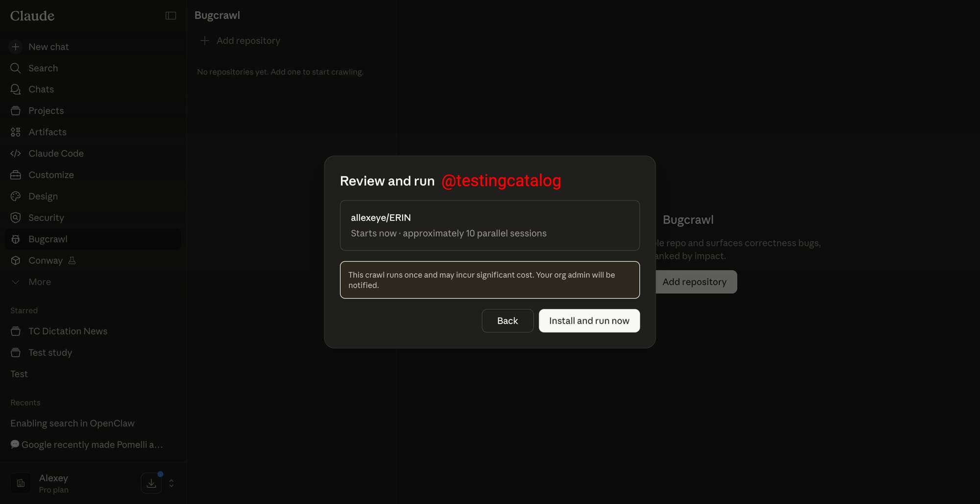
Task: Click the Back button in dialog
Action: [x=508, y=321]
